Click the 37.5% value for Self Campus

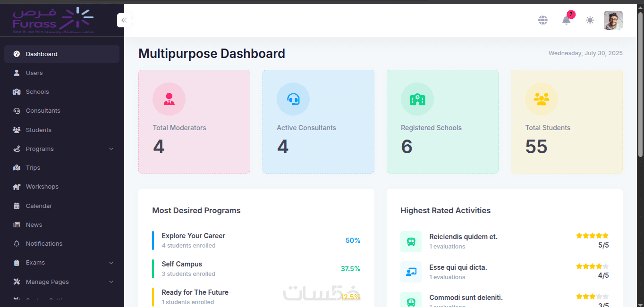[351, 269]
